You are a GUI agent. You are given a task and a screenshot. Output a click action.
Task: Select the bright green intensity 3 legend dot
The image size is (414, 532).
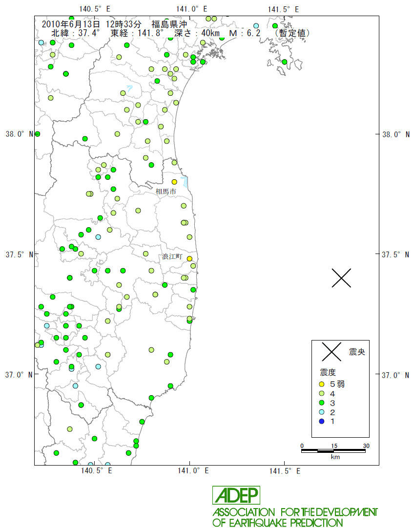tap(322, 403)
